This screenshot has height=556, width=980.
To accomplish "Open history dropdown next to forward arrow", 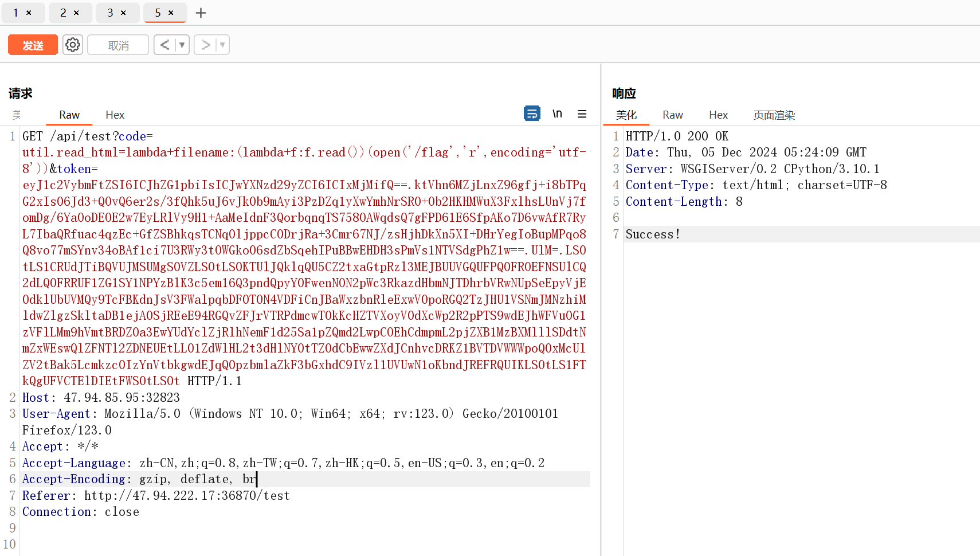I will pyautogui.click(x=222, y=45).
